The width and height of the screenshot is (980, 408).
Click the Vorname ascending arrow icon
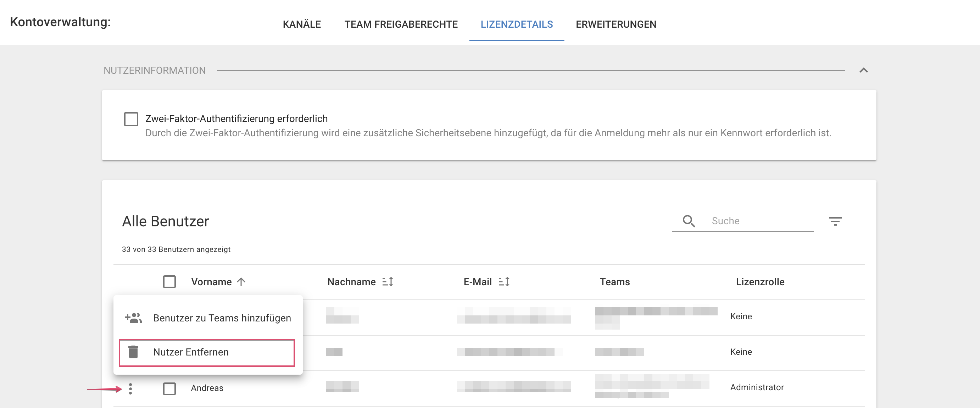pyautogui.click(x=241, y=282)
